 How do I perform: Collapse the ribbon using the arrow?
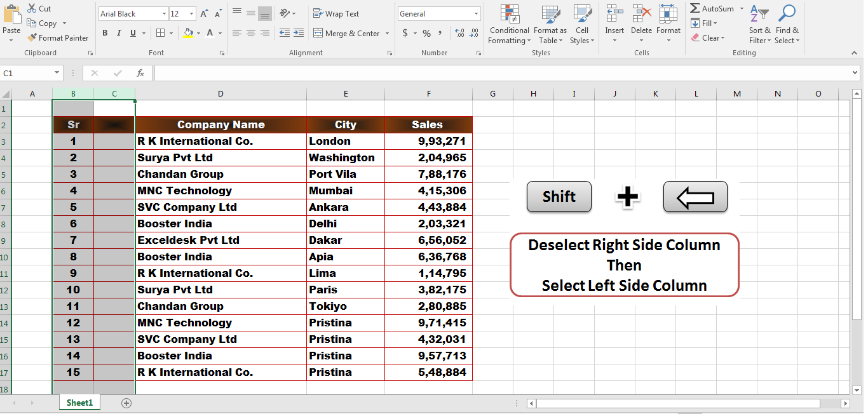(854, 53)
